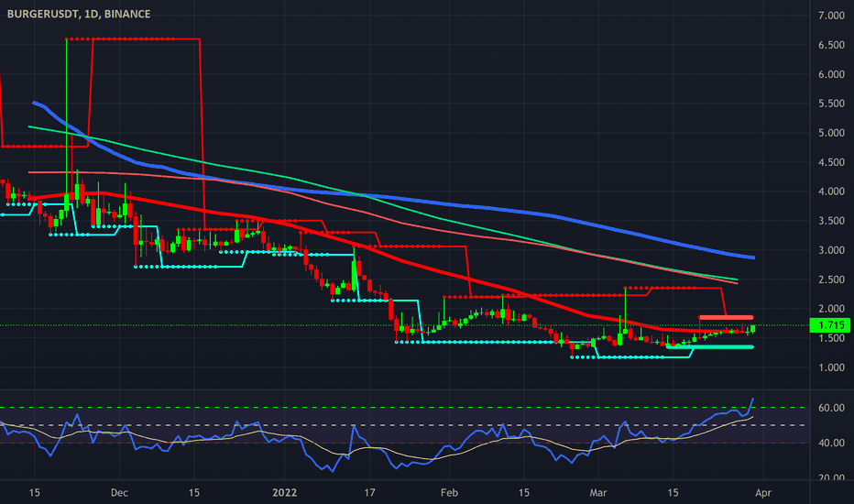Click the 2.500 price axis label
The image size is (854, 504).
[x=831, y=279]
